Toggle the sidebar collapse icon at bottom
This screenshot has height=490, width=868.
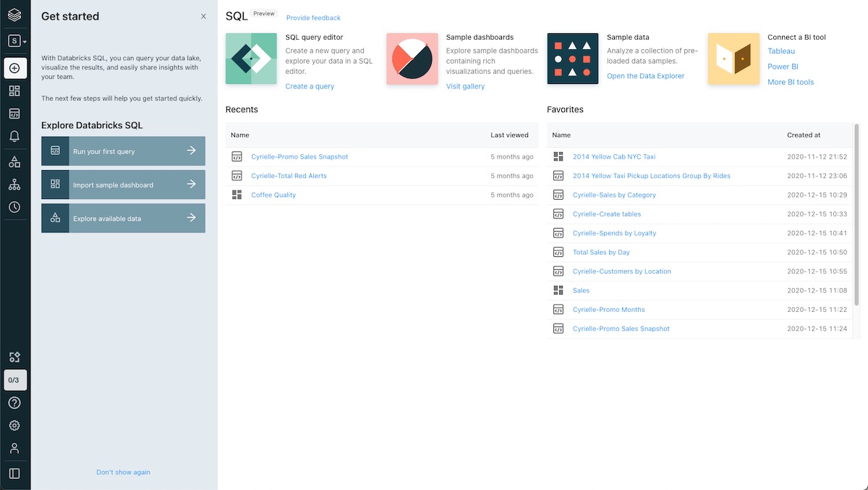tap(14, 473)
